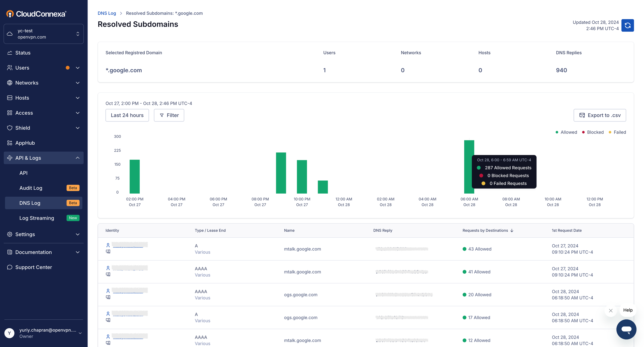Click the tallest bar at 06:00 AM
644x347 pixels.
469,167
